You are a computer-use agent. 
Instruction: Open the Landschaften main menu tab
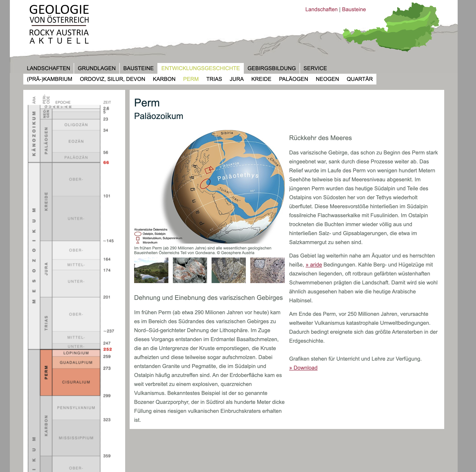click(x=49, y=68)
